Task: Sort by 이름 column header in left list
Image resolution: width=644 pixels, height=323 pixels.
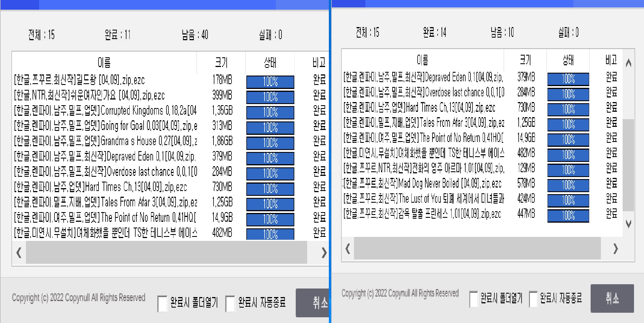Action: click(x=104, y=62)
